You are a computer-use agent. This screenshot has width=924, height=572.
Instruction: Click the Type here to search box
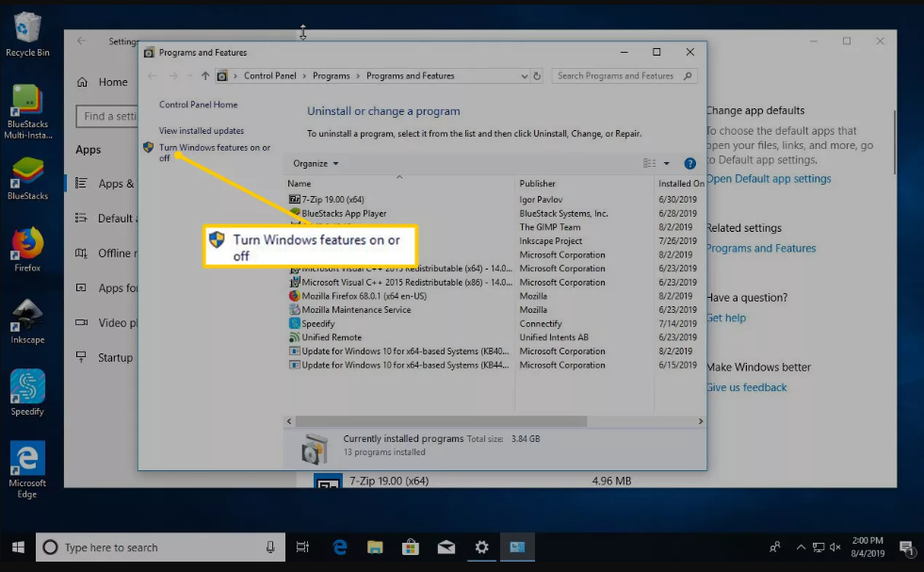click(161, 547)
